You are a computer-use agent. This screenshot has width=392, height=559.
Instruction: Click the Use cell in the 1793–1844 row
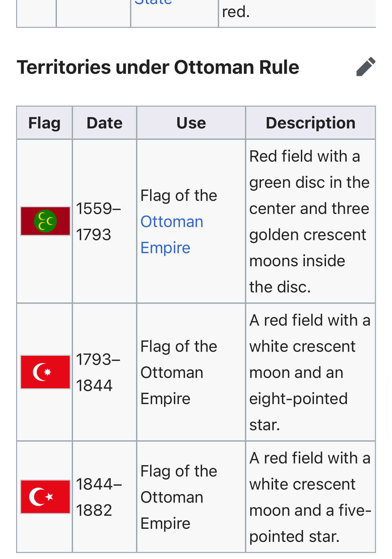coord(178,372)
